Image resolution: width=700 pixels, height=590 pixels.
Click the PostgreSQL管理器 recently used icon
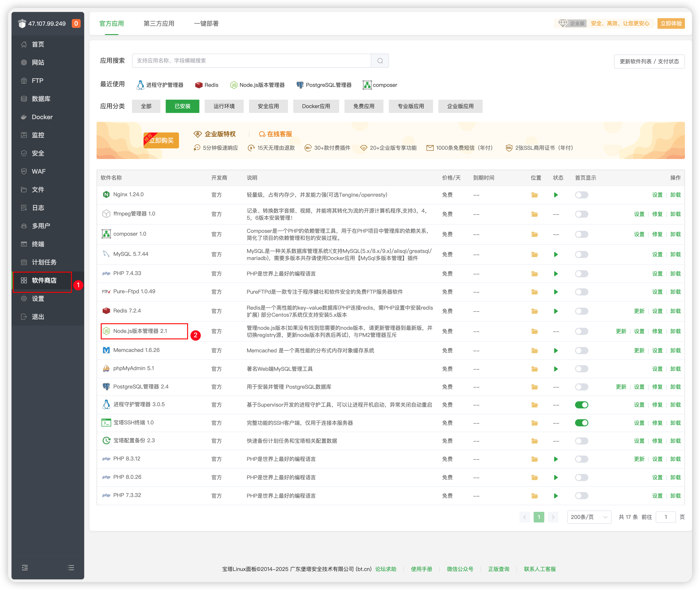tap(300, 85)
